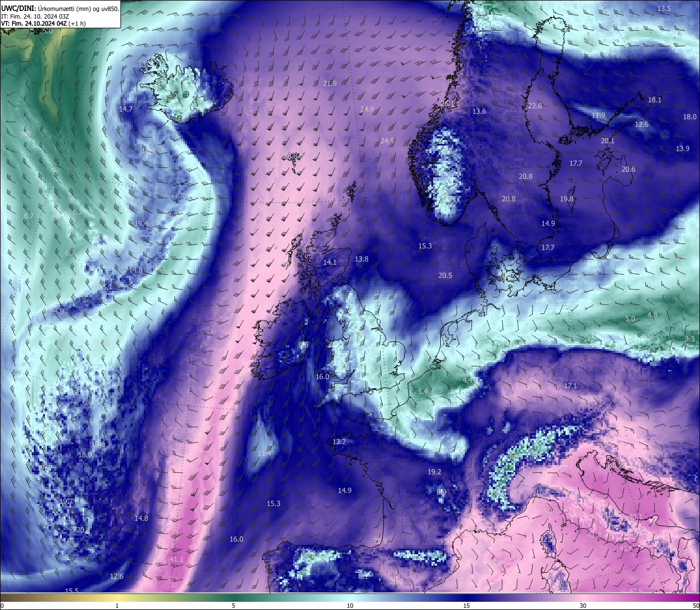
Task: Click the 3.3 value at the right edge
Action: coord(690,339)
